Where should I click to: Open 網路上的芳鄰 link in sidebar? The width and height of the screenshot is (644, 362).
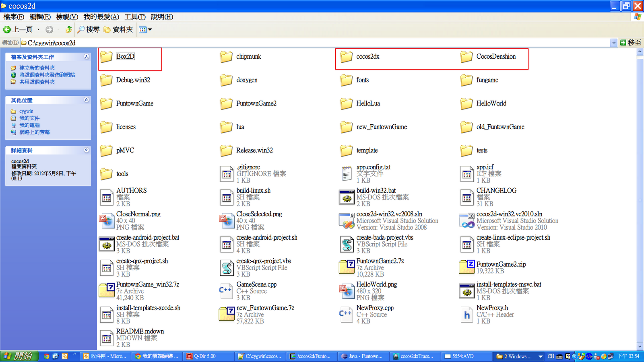[35, 132]
